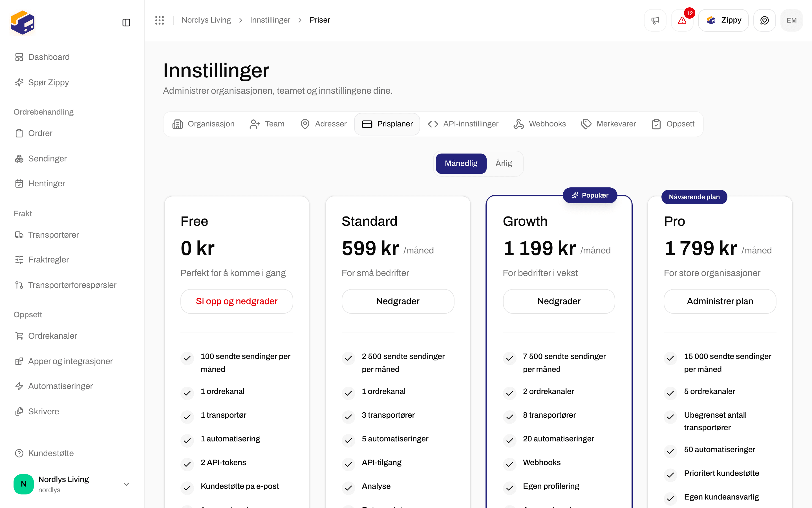
Task: Click the Nåværende plan badge
Action: pyautogui.click(x=694, y=197)
